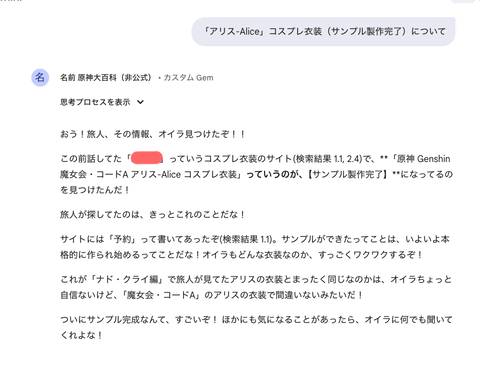Select the カスタム Gem label

[188, 78]
